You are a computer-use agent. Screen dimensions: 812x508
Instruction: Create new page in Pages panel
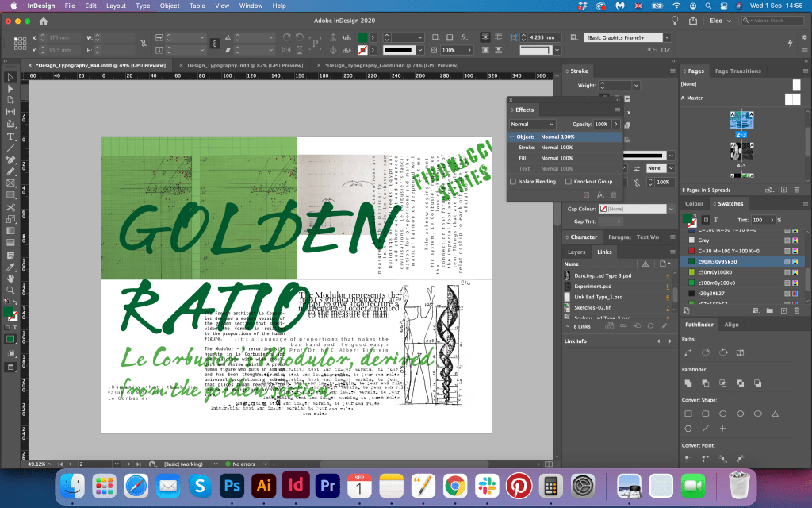(x=783, y=190)
